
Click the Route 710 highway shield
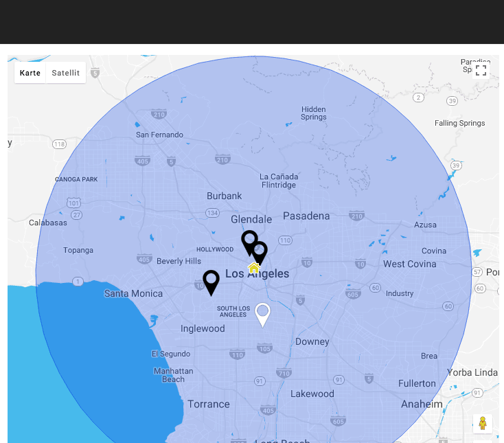284,373
